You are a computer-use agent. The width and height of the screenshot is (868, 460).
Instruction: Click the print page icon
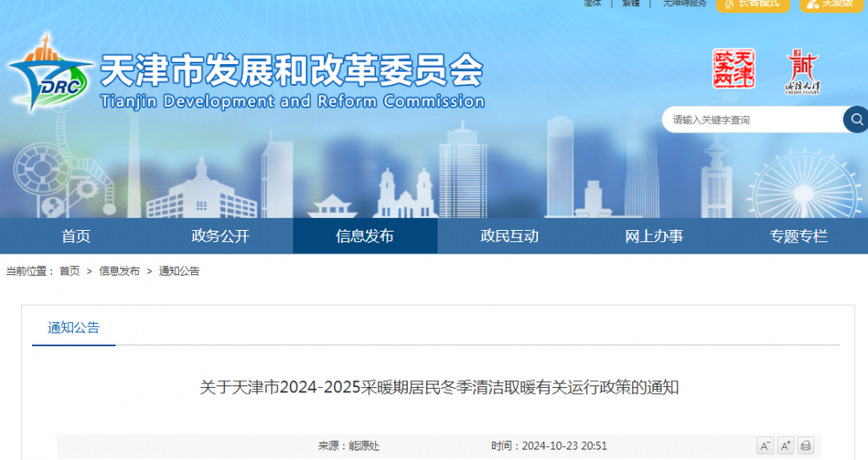(806, 446)
